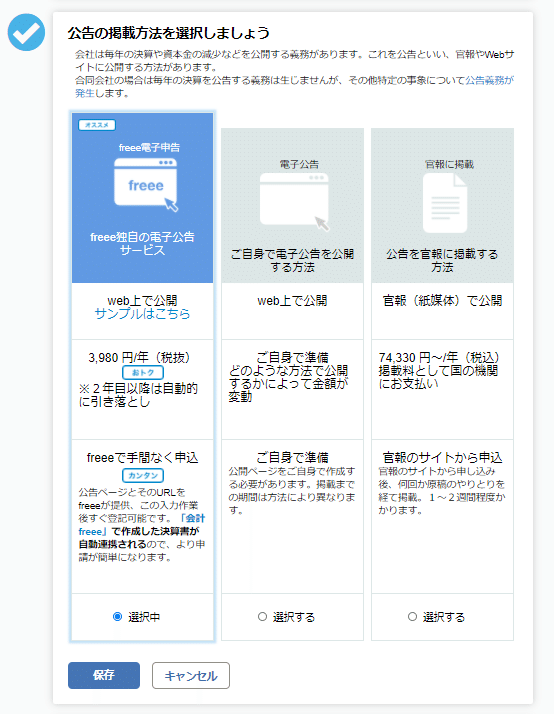Click the freee独自の電子公告サービス card header
The image size is (554, 714).
[142, 198]
